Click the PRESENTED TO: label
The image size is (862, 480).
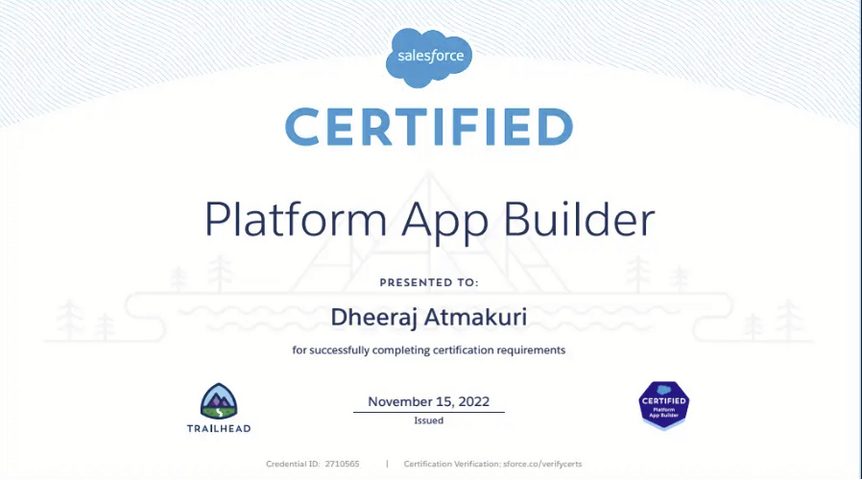[429, 283]
